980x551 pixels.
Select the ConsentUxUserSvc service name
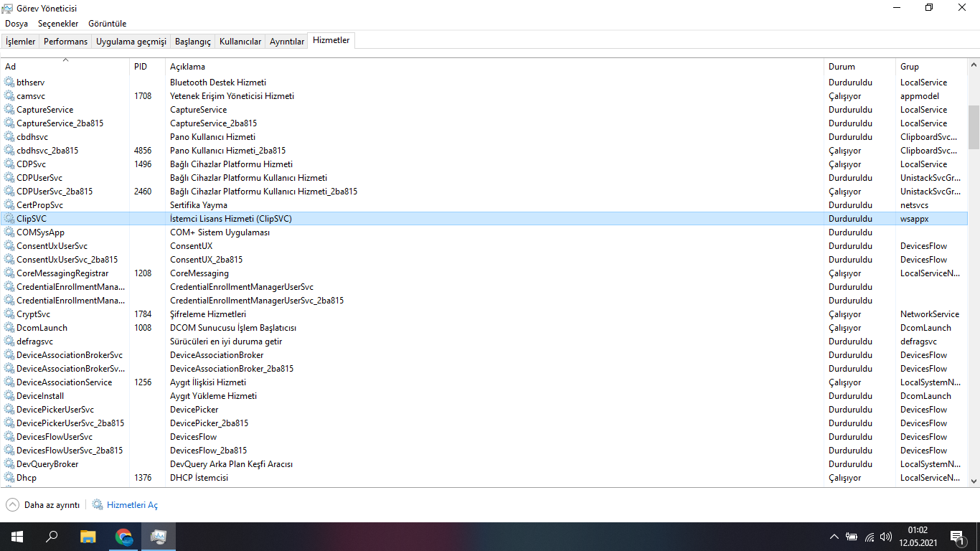click(x=52, y=246)
